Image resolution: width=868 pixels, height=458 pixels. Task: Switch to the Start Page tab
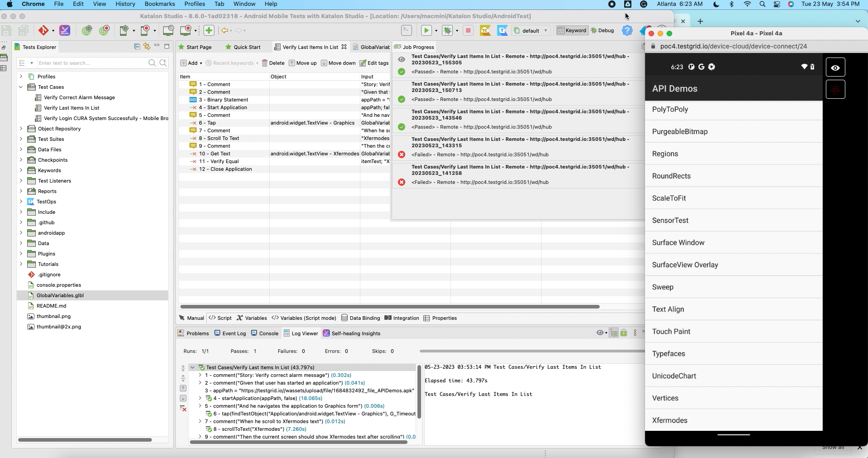coord(195,47)
